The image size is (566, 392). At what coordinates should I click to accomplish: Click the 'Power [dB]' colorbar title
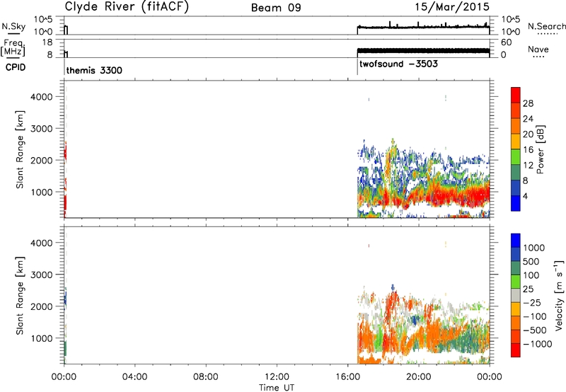coord(540,149)
